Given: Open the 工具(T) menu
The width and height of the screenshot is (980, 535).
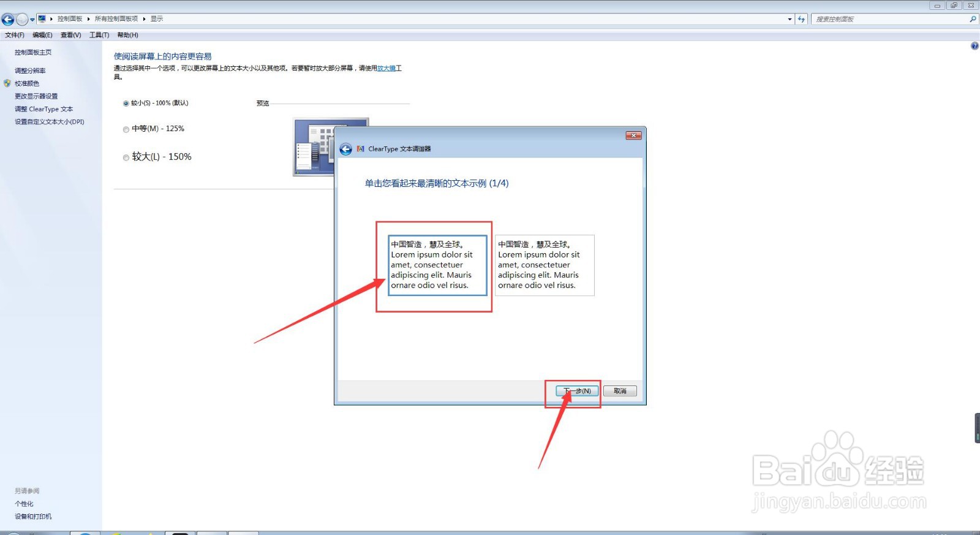Looking at the screenshot, I should 99,35.
